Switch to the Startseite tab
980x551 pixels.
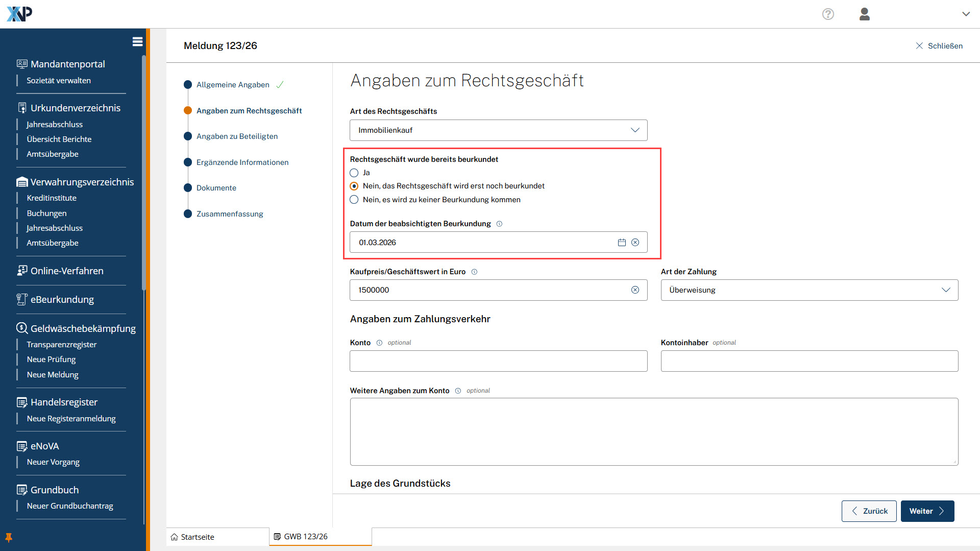198,537
